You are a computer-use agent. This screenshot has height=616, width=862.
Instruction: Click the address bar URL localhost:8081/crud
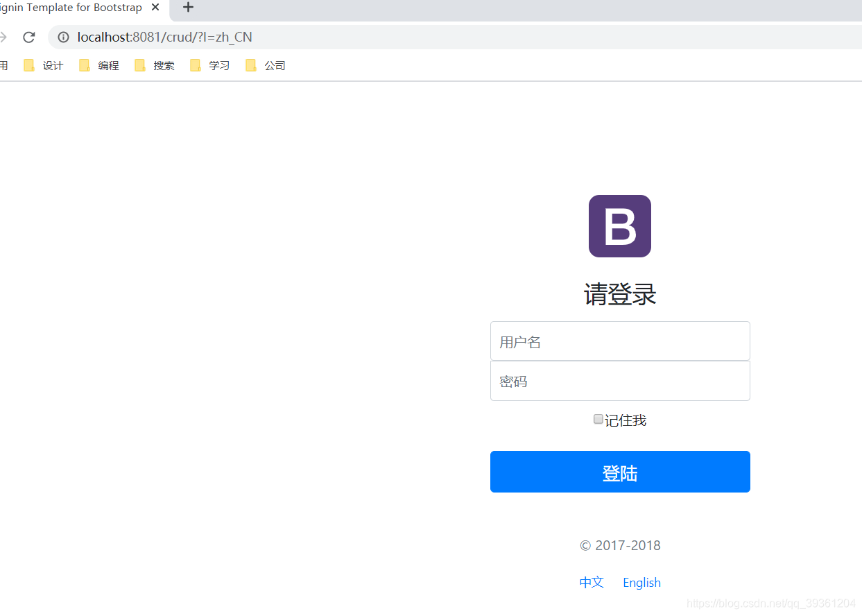point(164,37)
